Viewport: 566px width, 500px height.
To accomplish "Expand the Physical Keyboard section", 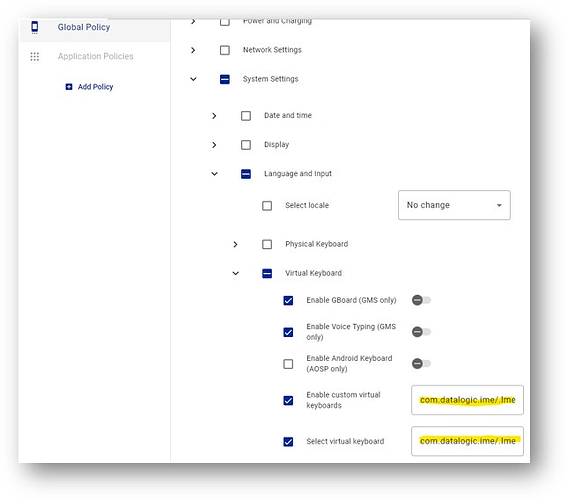I will (235, 244).
